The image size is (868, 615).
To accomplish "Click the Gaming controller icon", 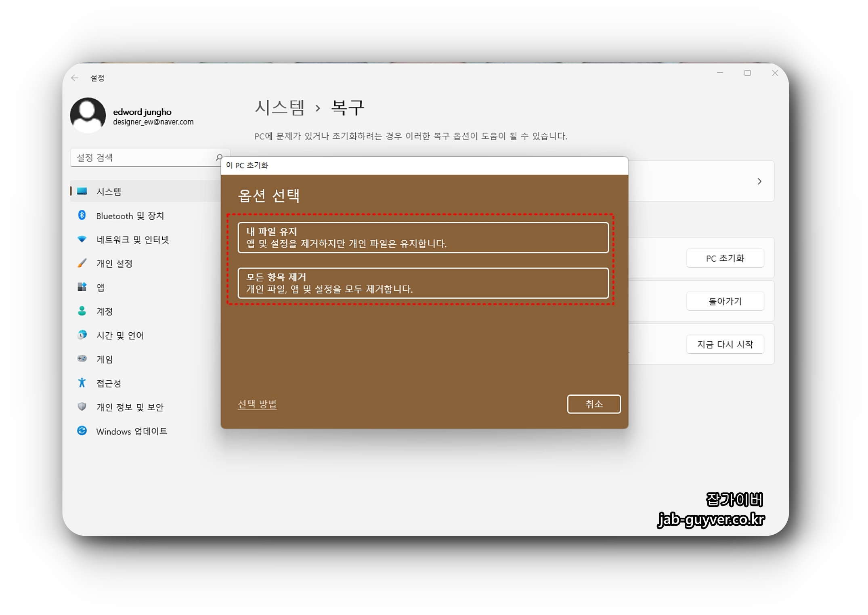I will pyautogui.click(x=82, y=359).
